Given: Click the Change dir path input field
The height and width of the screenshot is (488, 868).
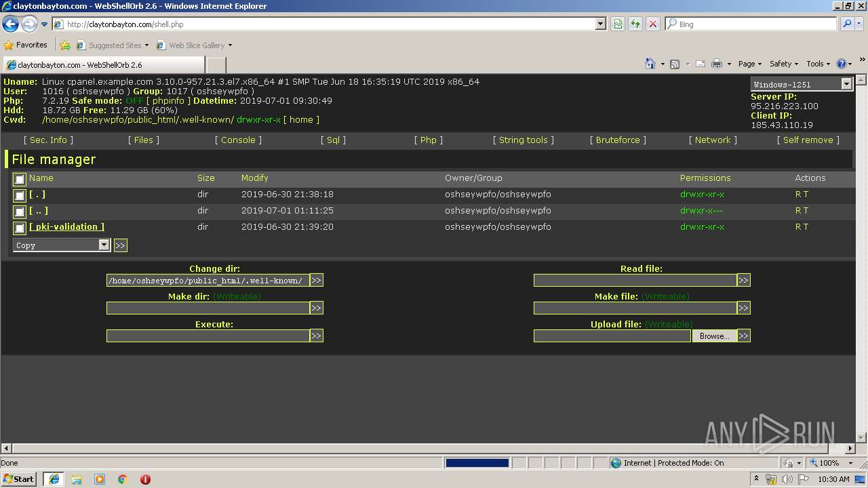Looking at the screenshot, I should pos(208,280).
